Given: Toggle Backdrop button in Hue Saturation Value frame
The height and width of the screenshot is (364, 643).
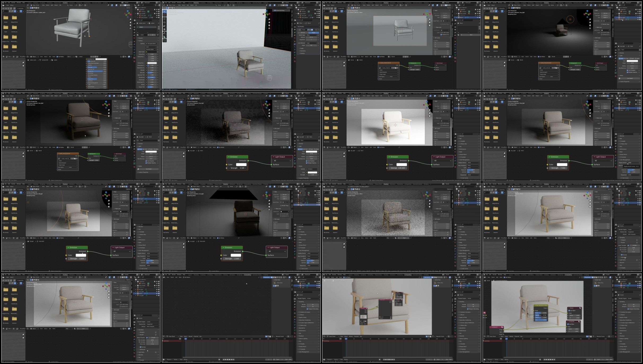Looking at the screenshot, I should (587, 277).
